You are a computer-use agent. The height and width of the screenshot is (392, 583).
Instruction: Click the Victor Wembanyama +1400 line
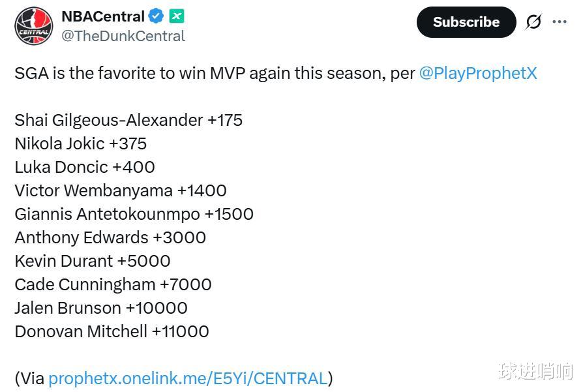(121, 190)
